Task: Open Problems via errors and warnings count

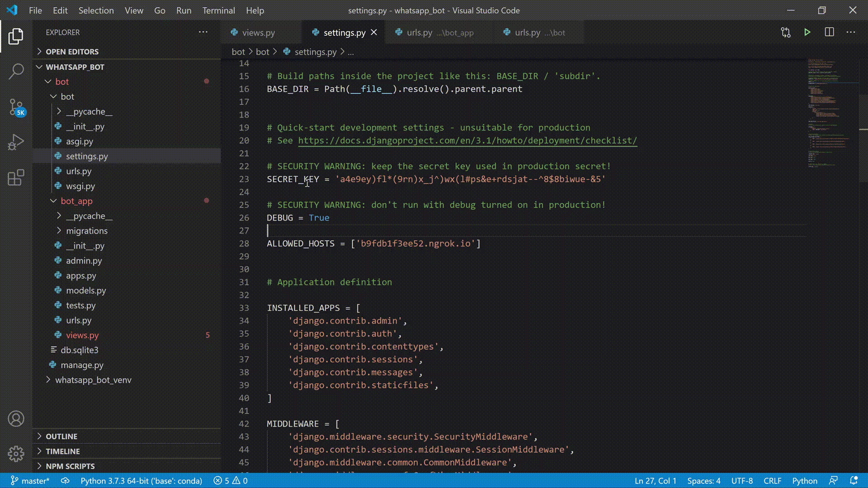Action: tap(231, 481)
